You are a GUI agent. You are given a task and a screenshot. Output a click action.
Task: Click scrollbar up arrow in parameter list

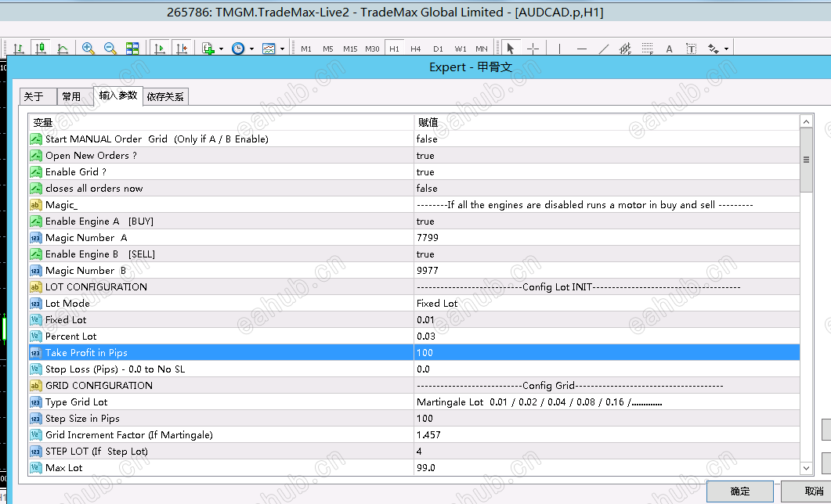pyautogui.click(x=806, y=122)
